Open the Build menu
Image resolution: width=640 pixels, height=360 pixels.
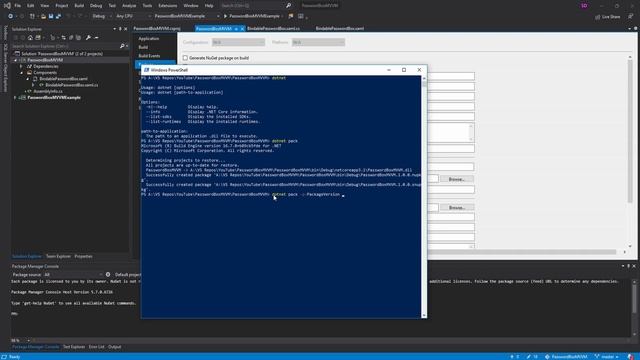pos(79,6)
